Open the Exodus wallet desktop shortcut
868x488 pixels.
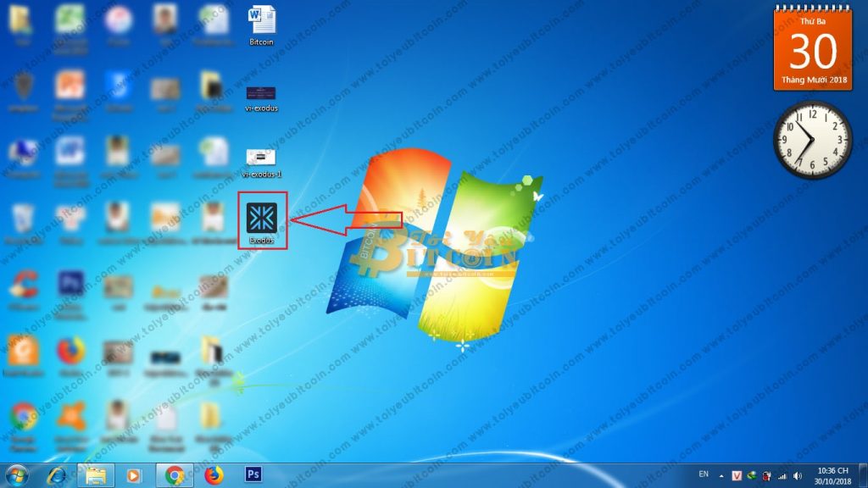click(x=262, y=217)
